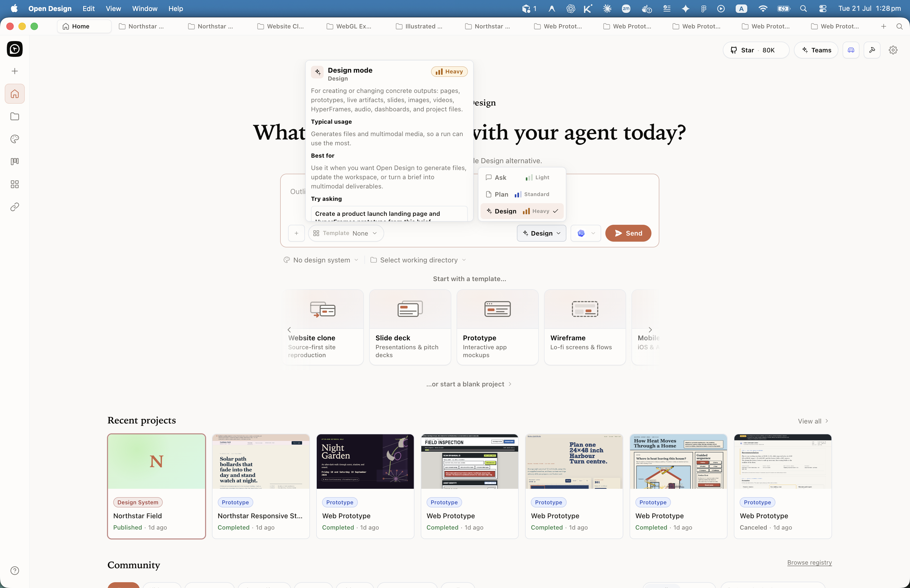This screenshot has height=588, width=910.
Task: Open the How Heat Moves project thumbnail
Action: [678, 461]
